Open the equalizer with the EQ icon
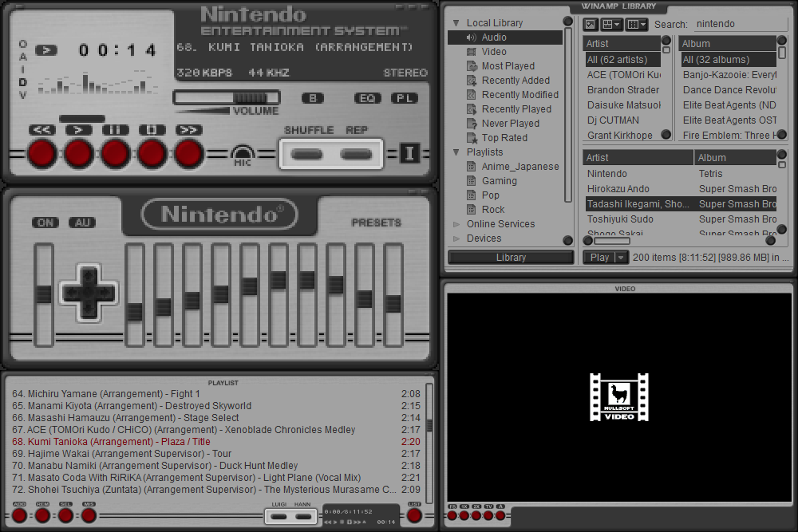This screenshot has height=532, width=798. pos(367,98)
